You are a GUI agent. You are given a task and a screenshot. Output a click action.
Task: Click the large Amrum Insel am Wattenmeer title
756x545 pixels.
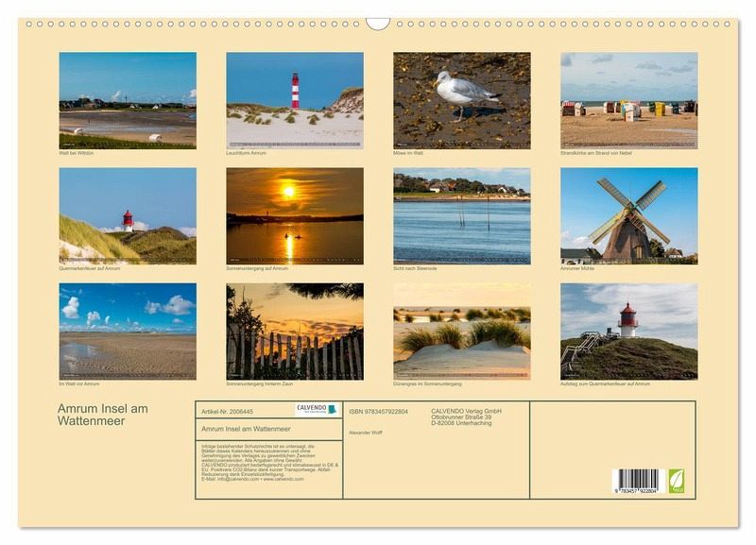tap(102, 415)
